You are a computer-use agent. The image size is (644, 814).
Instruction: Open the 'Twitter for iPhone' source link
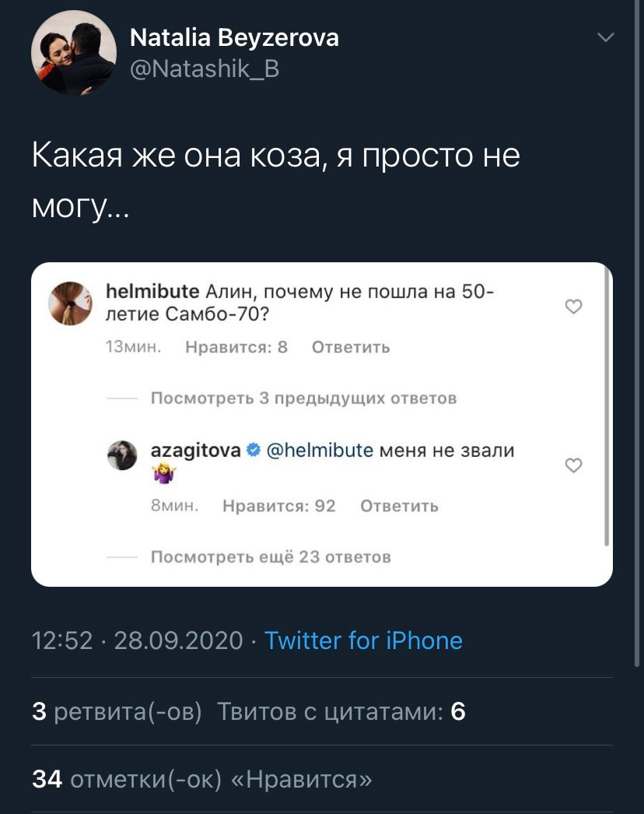363,640
